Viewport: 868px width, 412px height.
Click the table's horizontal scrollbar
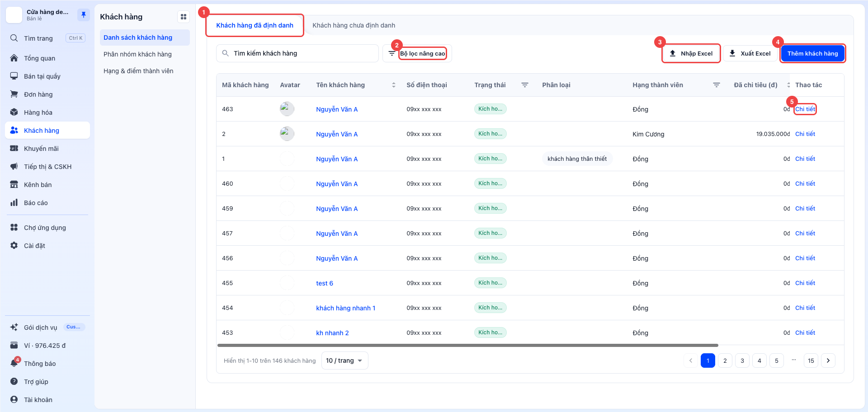[x=467, y=345]
